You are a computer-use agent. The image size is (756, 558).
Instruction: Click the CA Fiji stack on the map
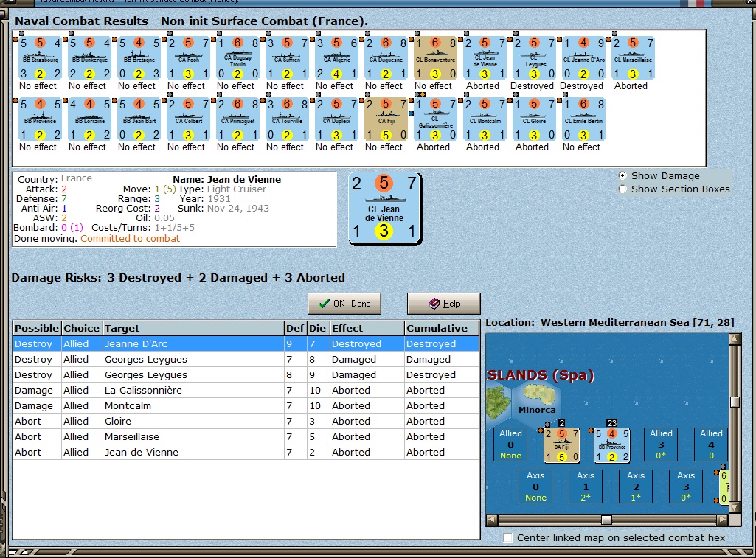point(562,445)
